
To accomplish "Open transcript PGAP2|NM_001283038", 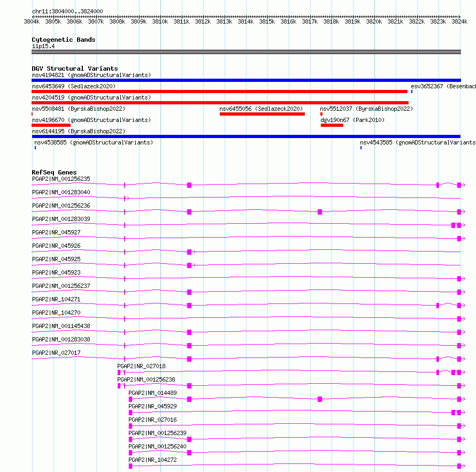I will (61, 339).
